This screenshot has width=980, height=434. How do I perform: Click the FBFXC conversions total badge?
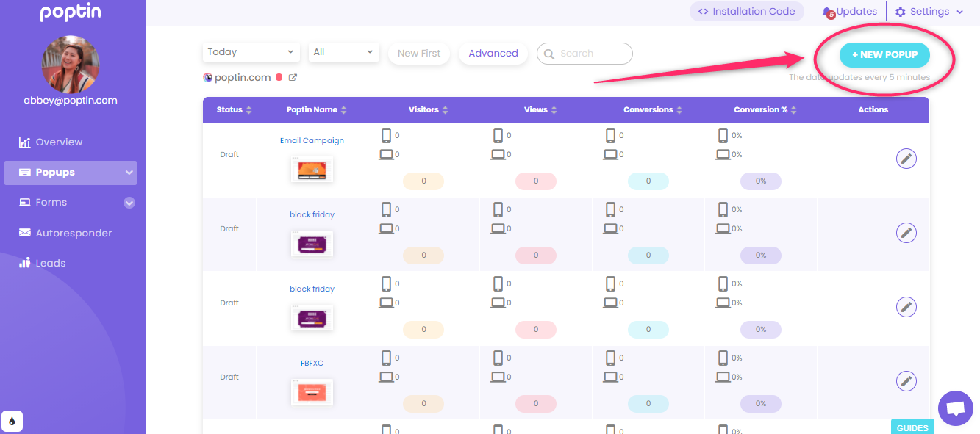(x=648, y=404)
